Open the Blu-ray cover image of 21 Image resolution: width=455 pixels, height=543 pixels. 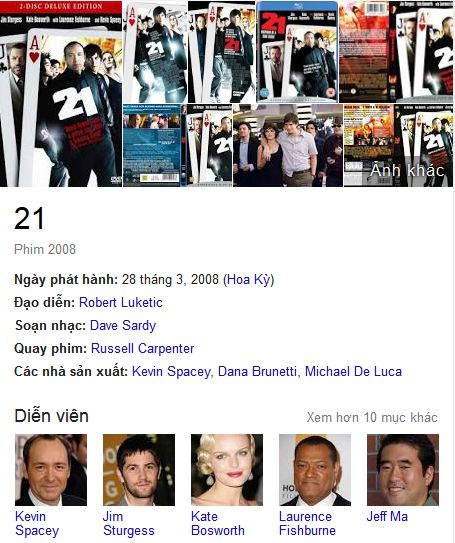point(297,52)
